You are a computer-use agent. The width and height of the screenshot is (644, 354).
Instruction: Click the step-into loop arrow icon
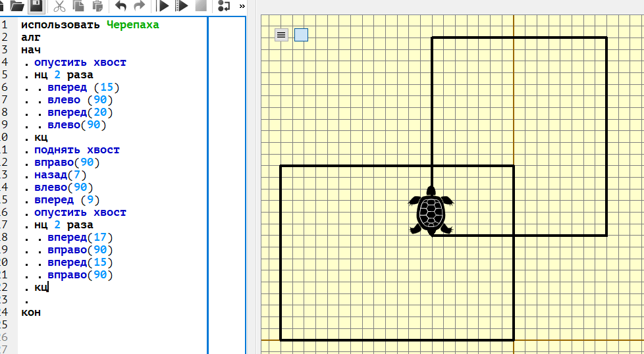[224, 6]
